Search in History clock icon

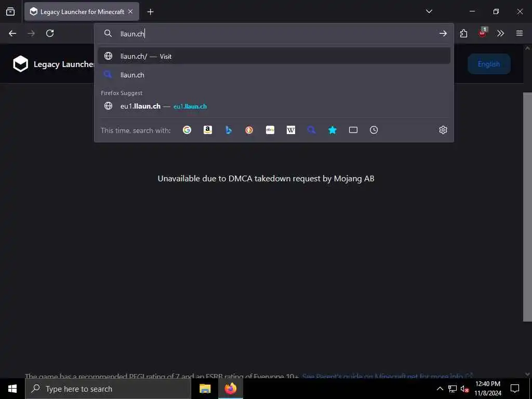click(x=374, y=130)
